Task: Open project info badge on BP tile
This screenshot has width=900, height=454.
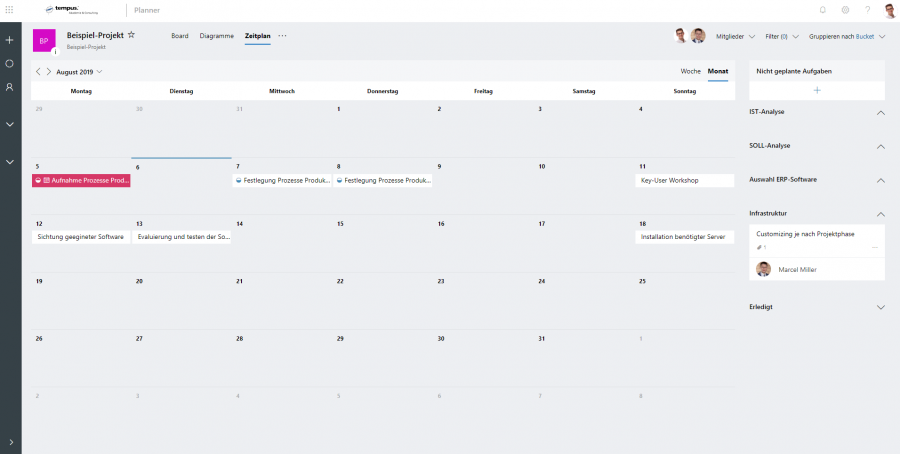Action: (x=56, y=52)
